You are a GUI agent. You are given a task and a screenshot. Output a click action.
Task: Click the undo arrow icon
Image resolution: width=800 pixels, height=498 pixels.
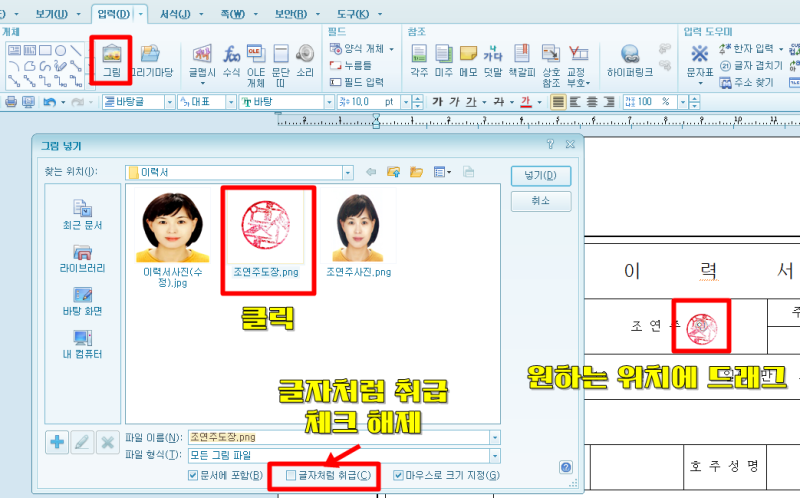point(49,102)
